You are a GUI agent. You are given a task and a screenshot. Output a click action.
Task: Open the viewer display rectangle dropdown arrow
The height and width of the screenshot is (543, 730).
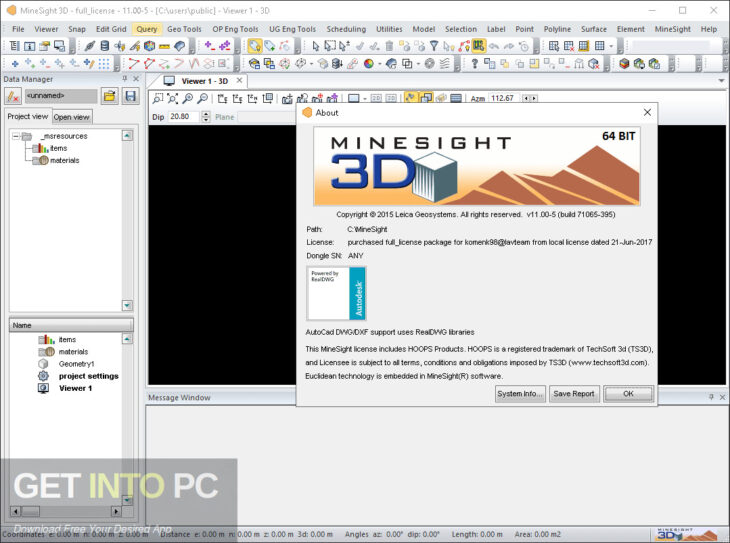click(x=365, y=98)
